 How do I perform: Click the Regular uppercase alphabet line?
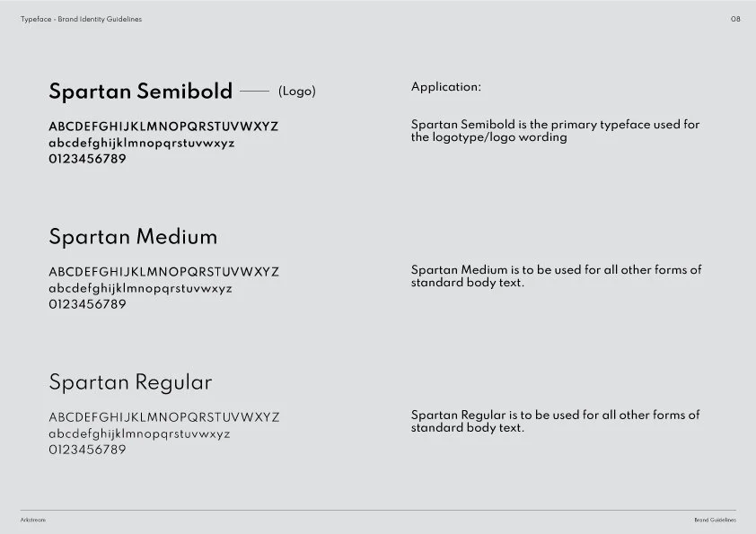(x=164, y=417)
